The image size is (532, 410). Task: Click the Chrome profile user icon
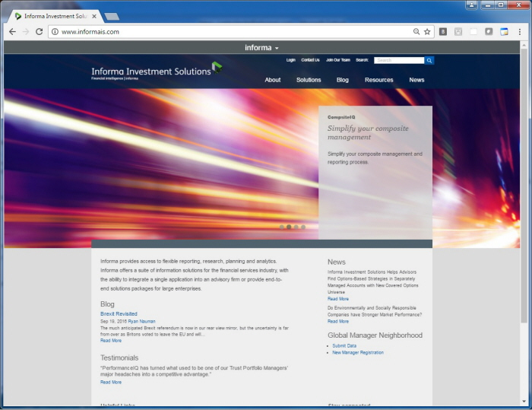pyautogui.click(x=472, y=5)
